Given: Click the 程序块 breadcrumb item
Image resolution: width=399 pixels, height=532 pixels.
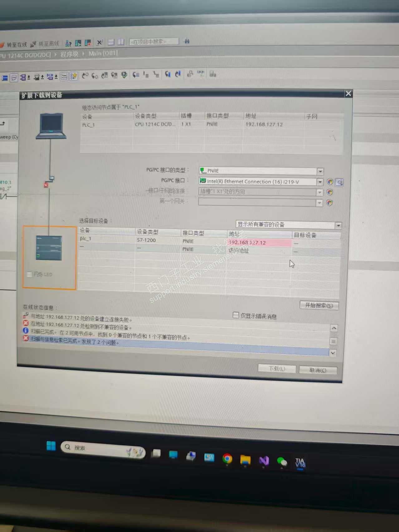Looking at the screenshot, I should coord(70,54).
